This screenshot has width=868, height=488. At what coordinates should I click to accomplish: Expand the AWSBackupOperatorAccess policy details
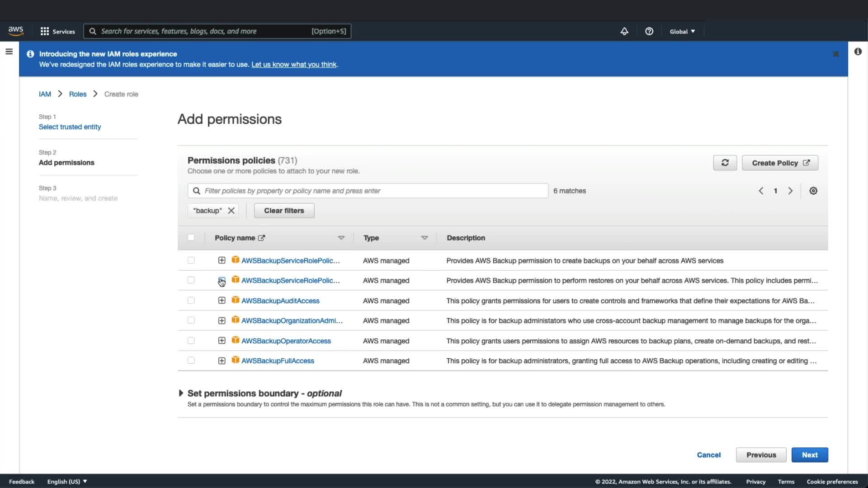coord(222,341)
